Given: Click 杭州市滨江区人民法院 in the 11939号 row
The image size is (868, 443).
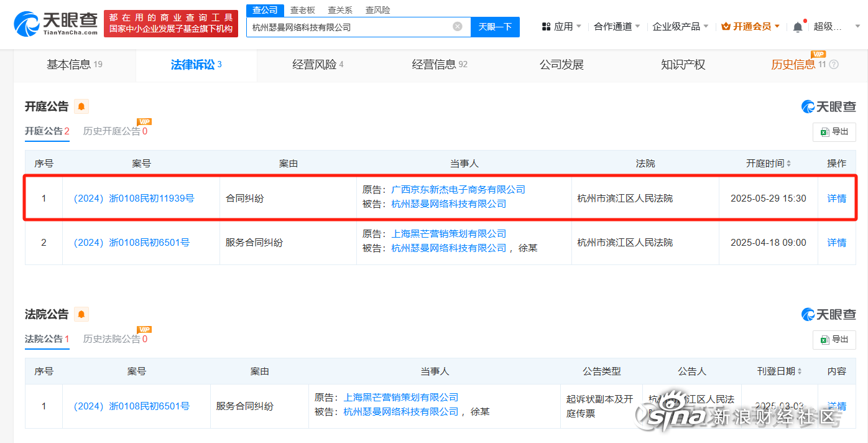Looking at the screenshot, I should pyautogui.click(x=625, y=198).
